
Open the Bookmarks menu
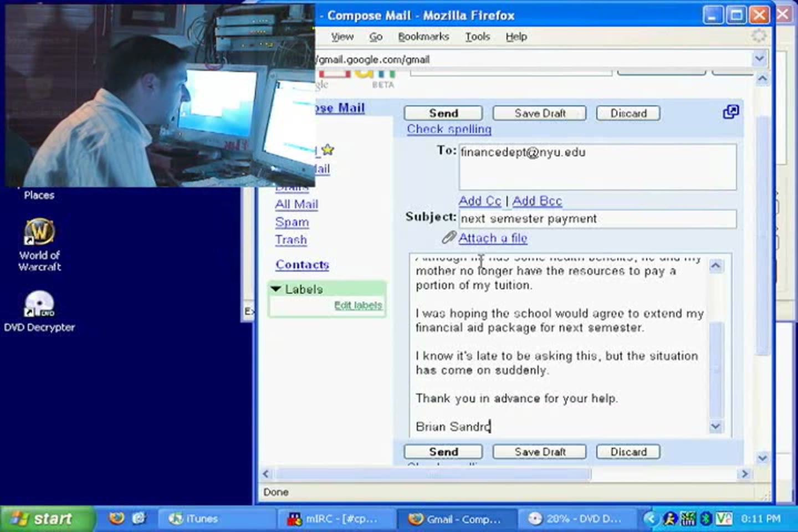423,37
